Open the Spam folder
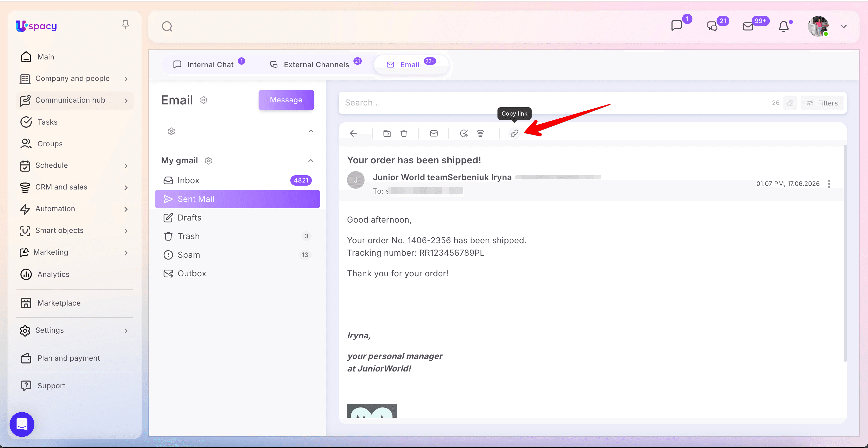This screenshot has height=448, width=868. tap(237, 255)
